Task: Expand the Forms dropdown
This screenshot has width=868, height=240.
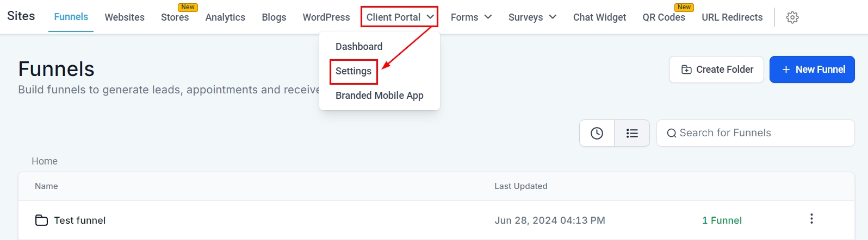Action: coord(471,17)
